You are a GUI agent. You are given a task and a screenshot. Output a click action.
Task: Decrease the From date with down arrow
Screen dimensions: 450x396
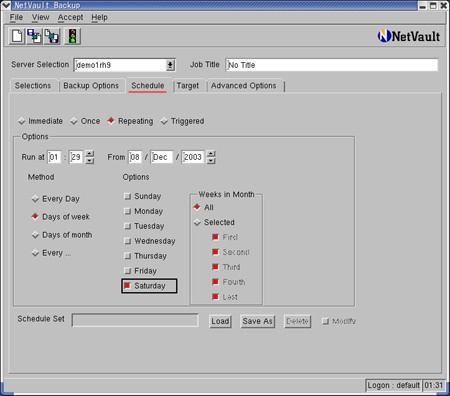click(211, 160)
